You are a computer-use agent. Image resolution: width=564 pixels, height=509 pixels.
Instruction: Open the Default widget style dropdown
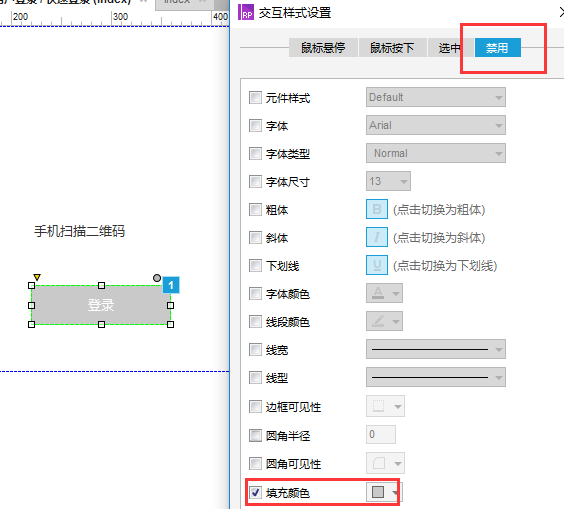pyautogui.click(x=436, y=97)
